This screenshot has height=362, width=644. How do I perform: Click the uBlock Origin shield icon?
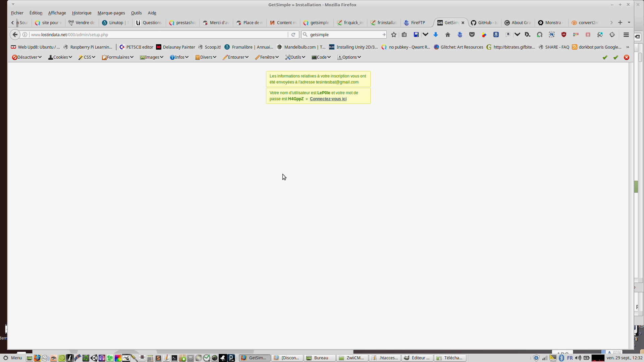pyautogui.click(x=564, y=35)
